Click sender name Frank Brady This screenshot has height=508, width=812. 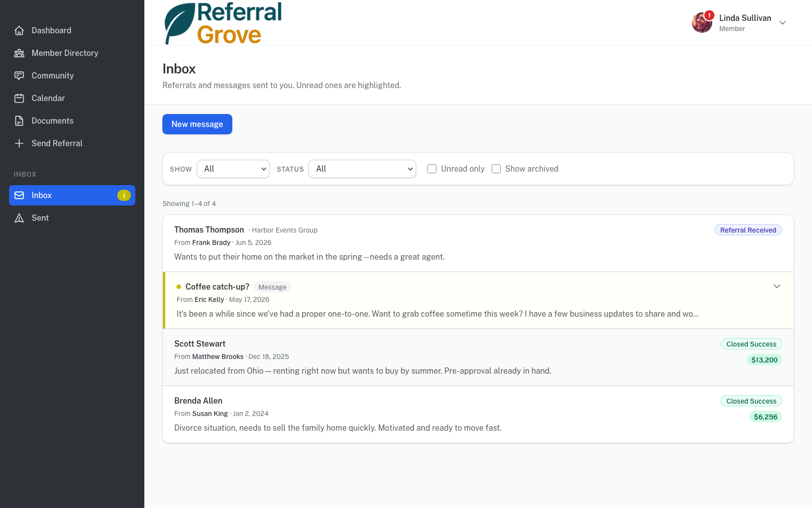click(x=211, y=243)
